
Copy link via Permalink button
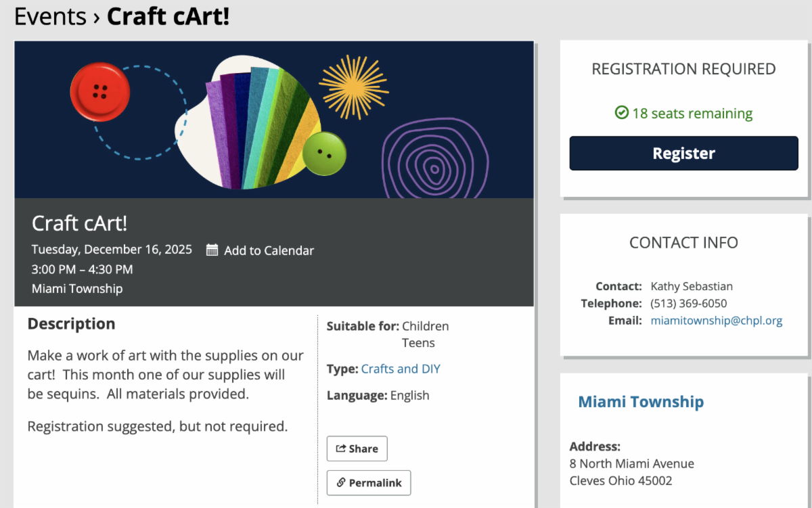coord(368,483)
